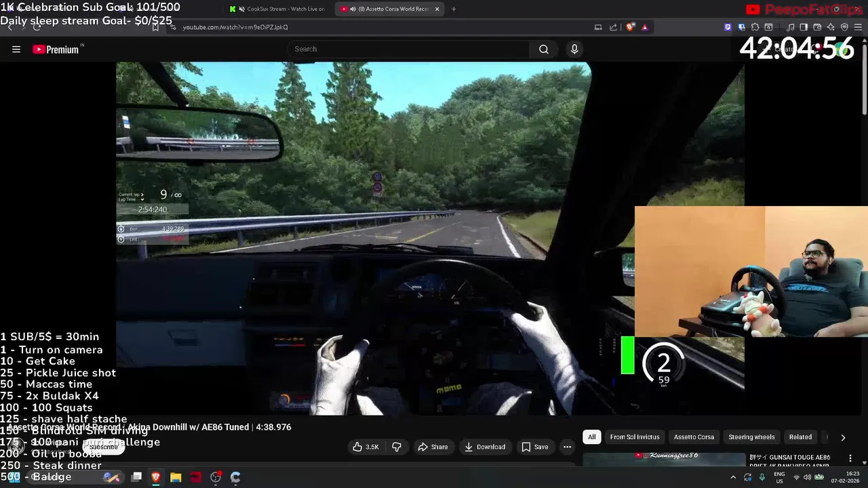The width and height of the screenshot is (868, 488).
Task: Open the Twitch extension icon
Action: (x=728, y=27)
